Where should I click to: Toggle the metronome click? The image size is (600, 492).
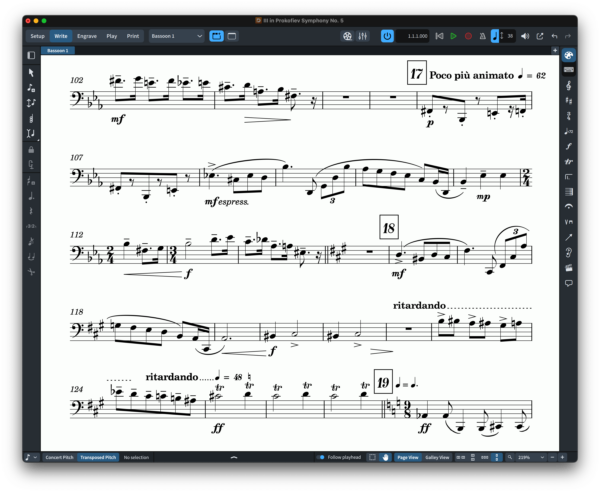[x=483, y=36]
